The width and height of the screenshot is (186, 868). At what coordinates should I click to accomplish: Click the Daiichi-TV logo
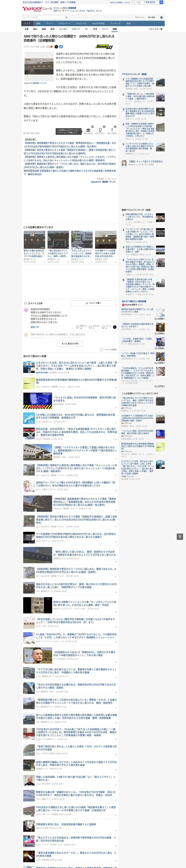104,47
